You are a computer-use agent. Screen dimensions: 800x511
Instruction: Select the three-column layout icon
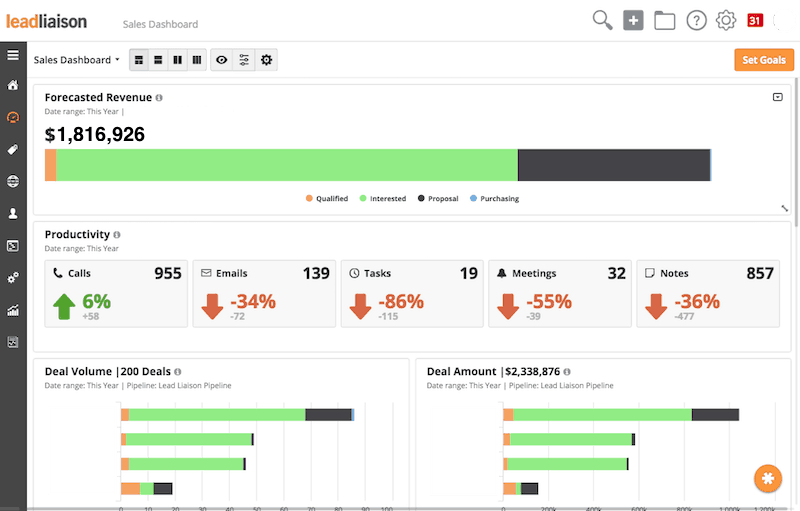[197, 60]
